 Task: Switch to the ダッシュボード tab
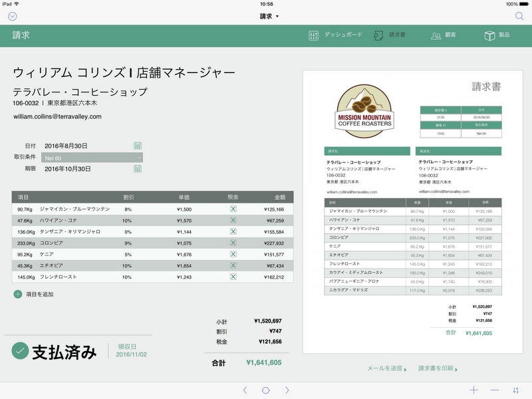[x=336, y=35]
